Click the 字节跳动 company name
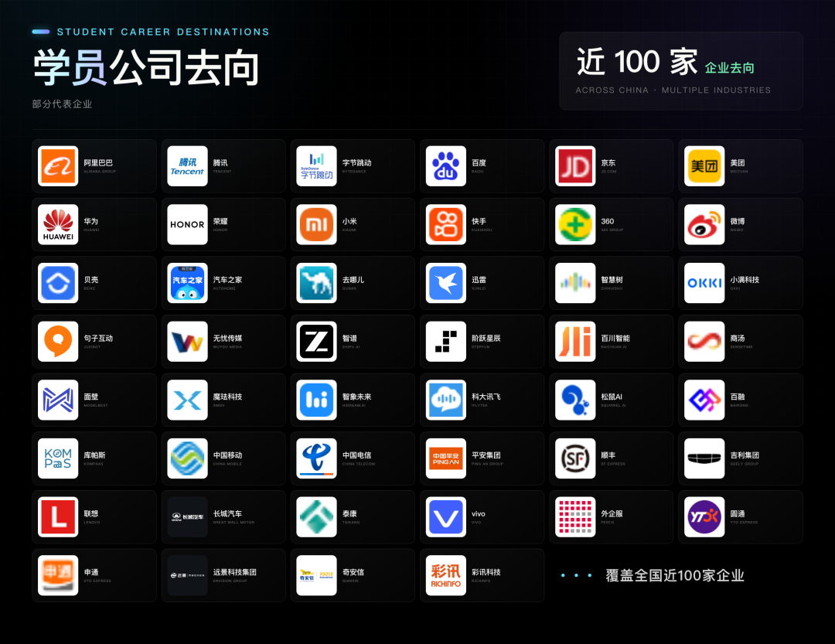Image resolution: width=835 pixels, height=644 pixels. (x=356, y=162)
